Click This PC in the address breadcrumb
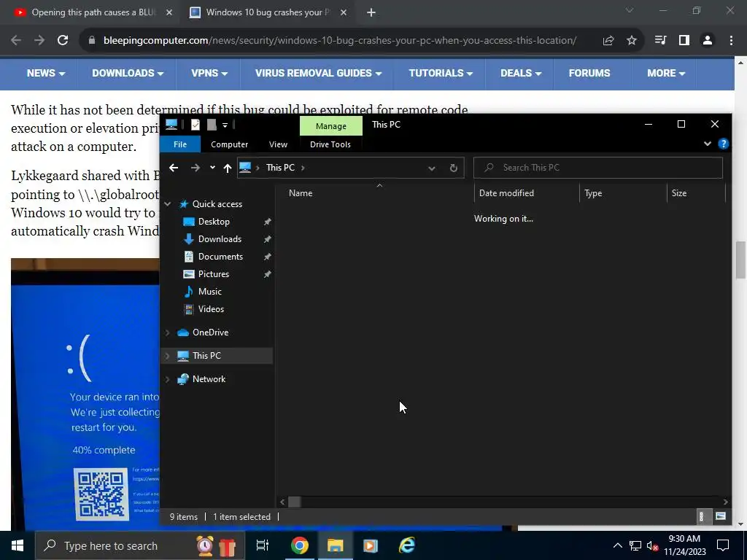The width and height of the screenshot is (747, 560). tap(280, 168)
